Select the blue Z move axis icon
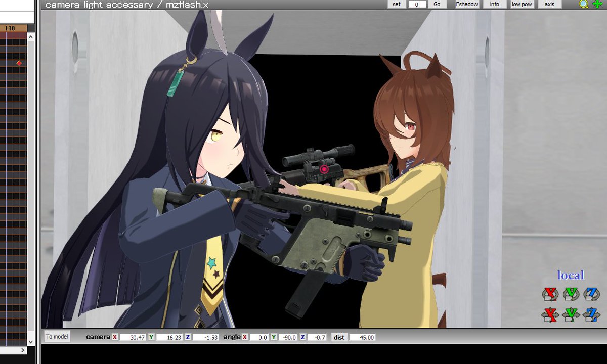Image resolution: width=607 pixels, height=364 pixels. [592, 314]
